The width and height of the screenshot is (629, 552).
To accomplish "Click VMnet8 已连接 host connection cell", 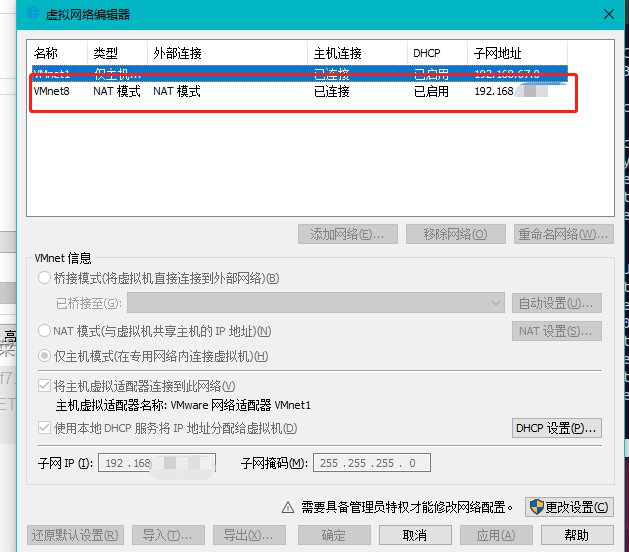I will coord(332,91).
